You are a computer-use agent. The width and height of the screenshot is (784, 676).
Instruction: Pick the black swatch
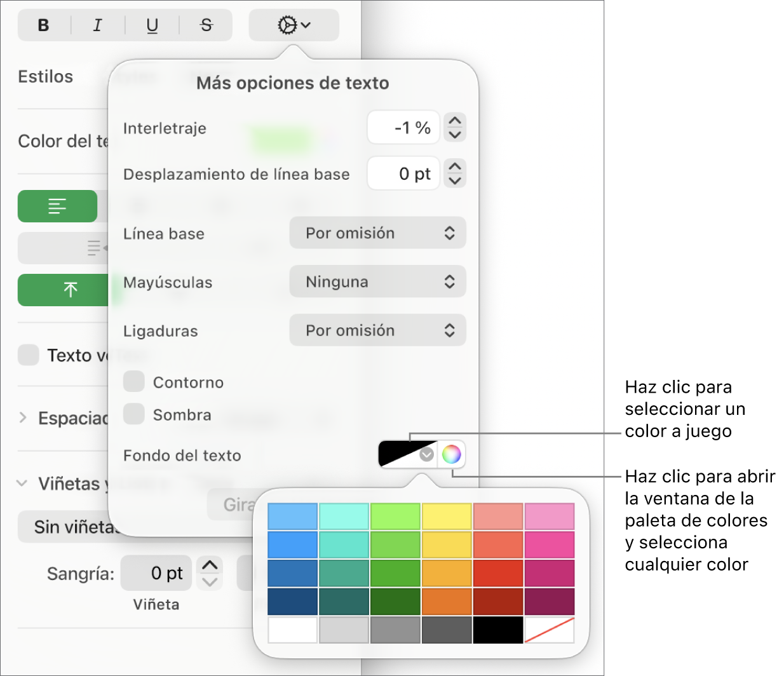pos(498,630)
